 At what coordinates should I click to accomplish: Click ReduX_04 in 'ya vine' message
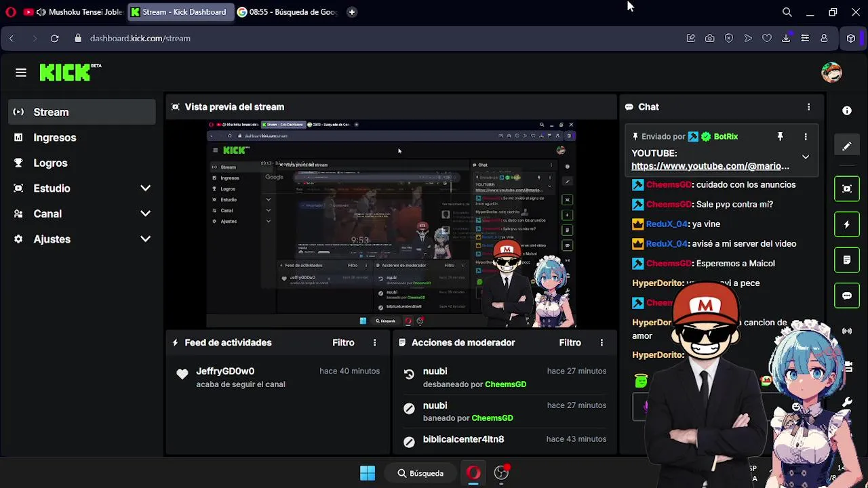tap(667, 224)
